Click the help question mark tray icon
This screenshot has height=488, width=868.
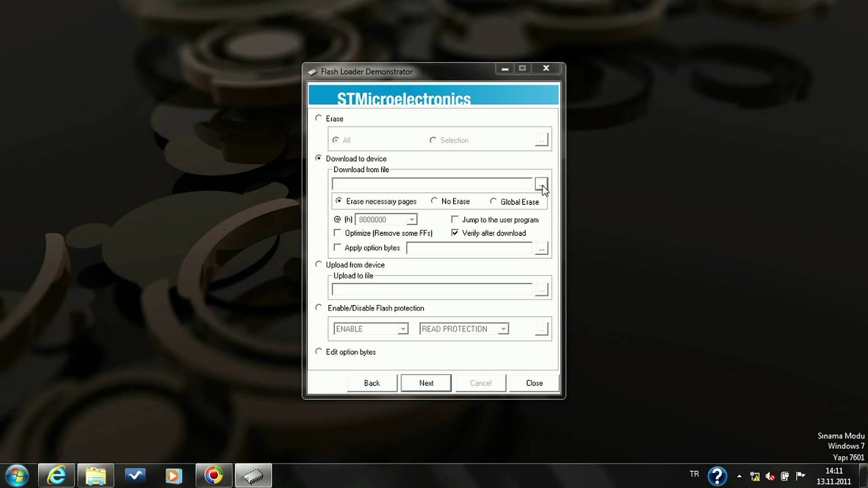click(717, 476)
